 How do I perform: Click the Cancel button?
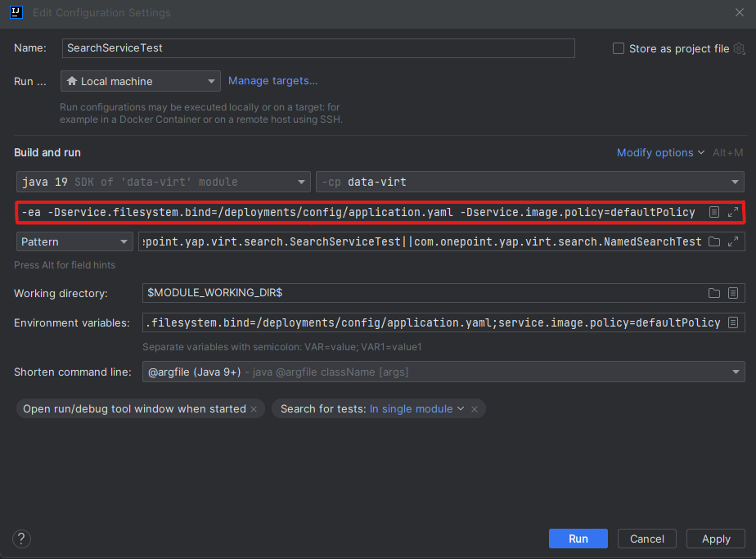(x=647, y=539)
